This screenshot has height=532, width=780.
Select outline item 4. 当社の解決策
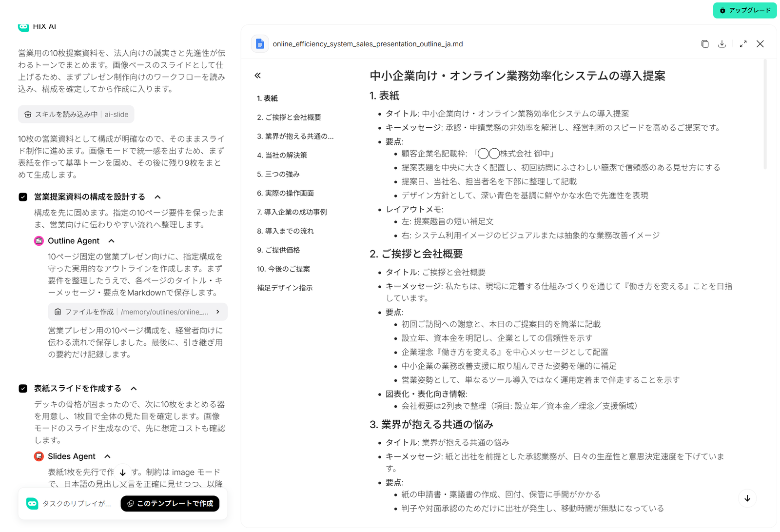tap(282, 156)
